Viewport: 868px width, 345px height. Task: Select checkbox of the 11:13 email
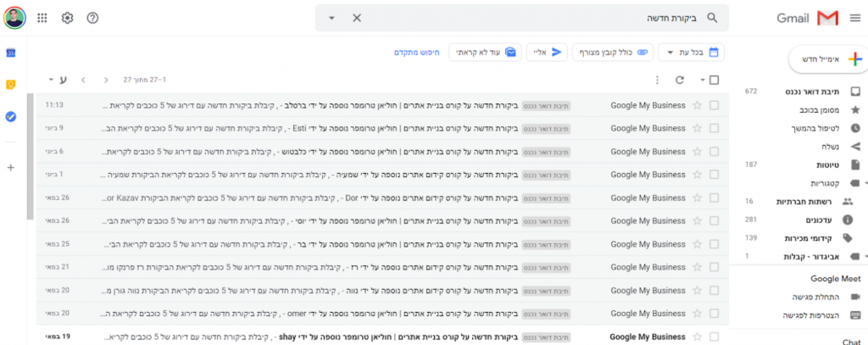point(714,105)
